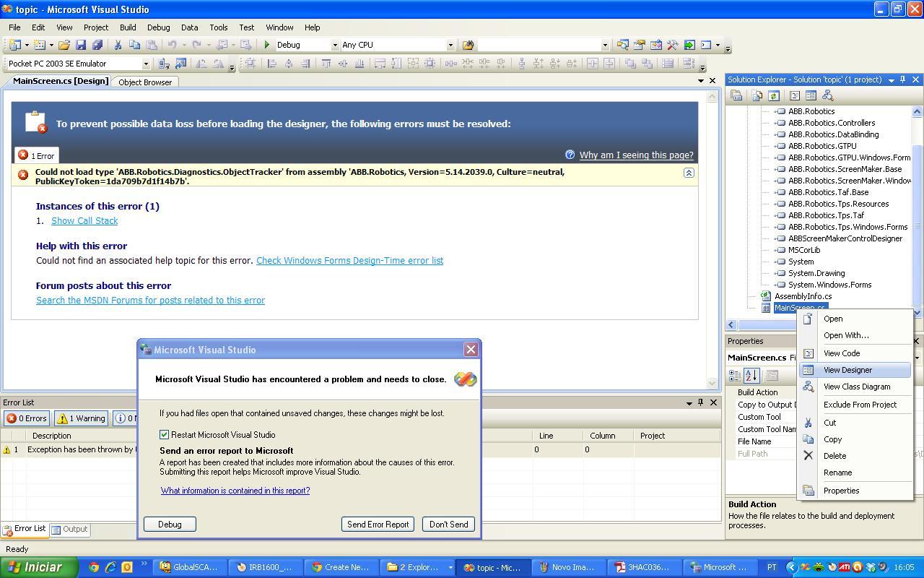Click the View Class Diagram icon in Solution Explorer
This screenshot has height=578, width=924.
point(828,95)
